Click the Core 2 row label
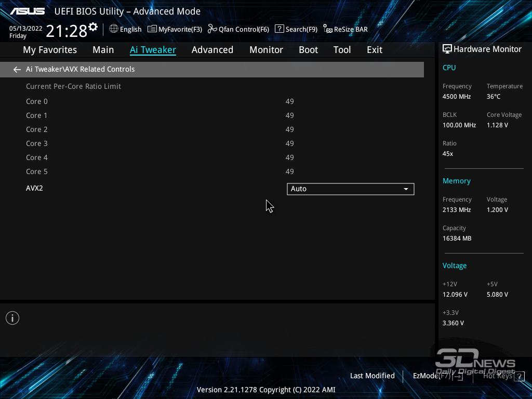 [x=37, y=129]
